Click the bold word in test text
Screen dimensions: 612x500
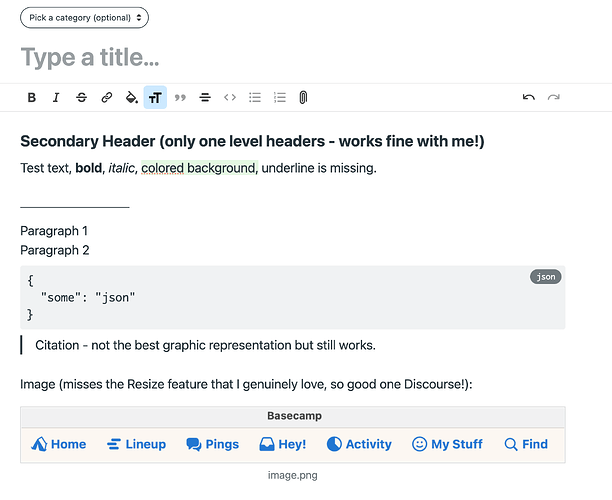pos(89,168)
